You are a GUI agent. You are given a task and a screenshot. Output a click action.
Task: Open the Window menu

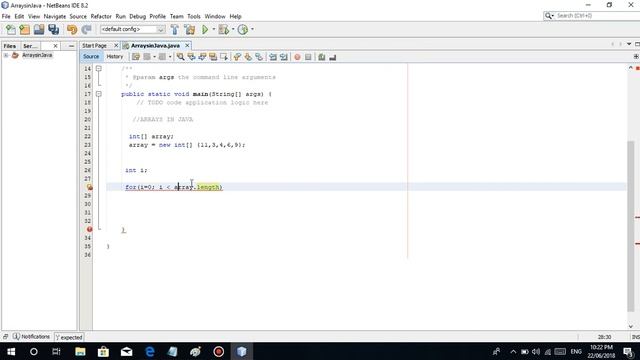click(215, 16)
